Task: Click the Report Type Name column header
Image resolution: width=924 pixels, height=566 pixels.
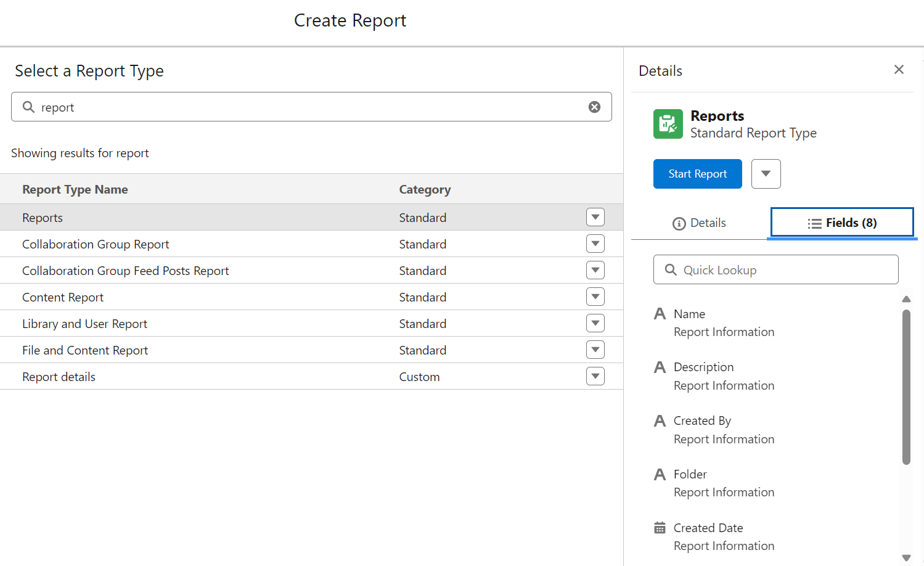Action: [x=75, y=189]
